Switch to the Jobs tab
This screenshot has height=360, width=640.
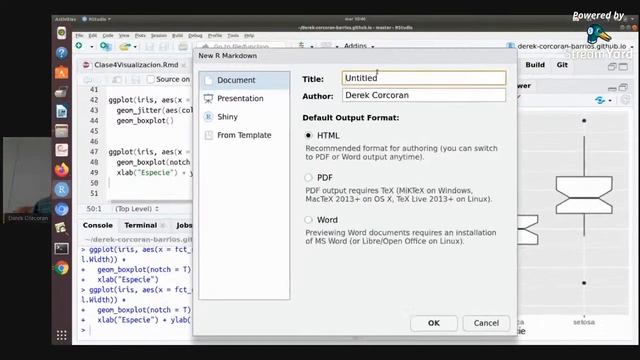pyautogui.click(x=184, y=225)
